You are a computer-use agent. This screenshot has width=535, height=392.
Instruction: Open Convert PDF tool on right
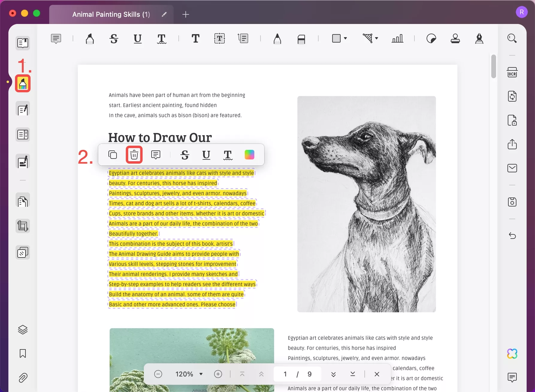click(x=512, y=96)
